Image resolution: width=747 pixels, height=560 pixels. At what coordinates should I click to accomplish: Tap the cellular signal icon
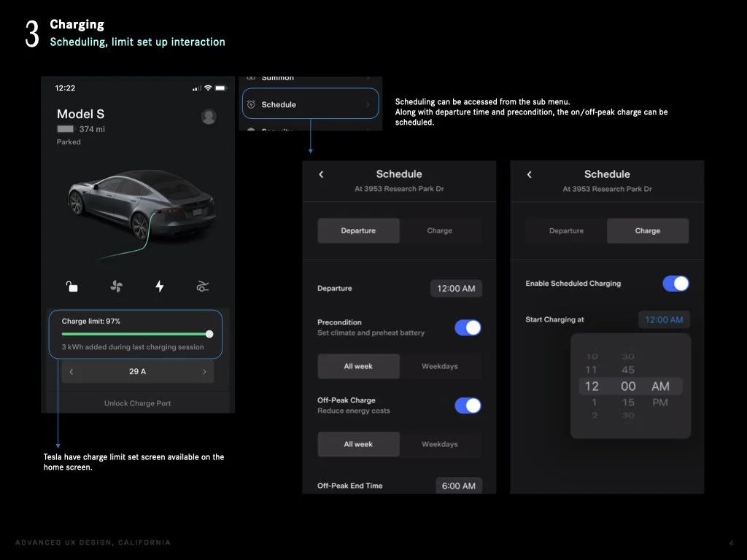point(197,88)
